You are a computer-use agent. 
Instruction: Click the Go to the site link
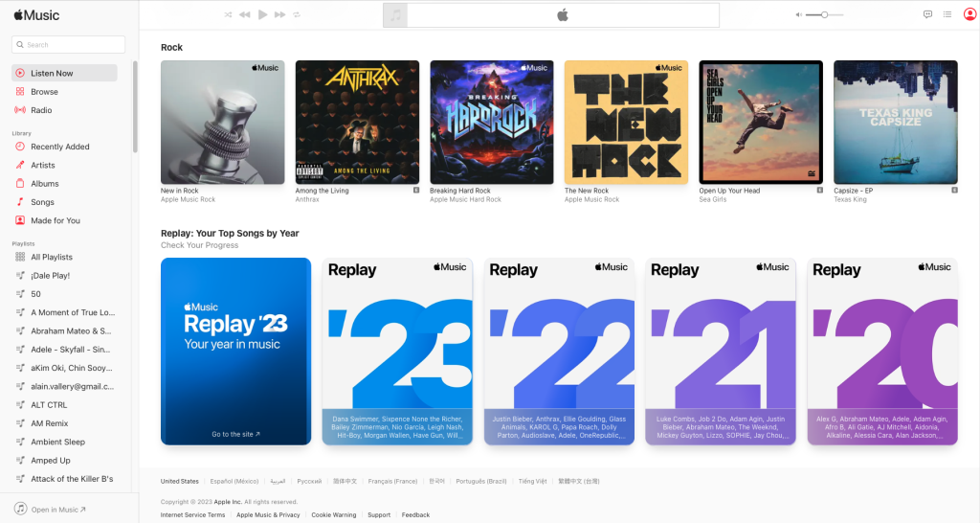235,434
